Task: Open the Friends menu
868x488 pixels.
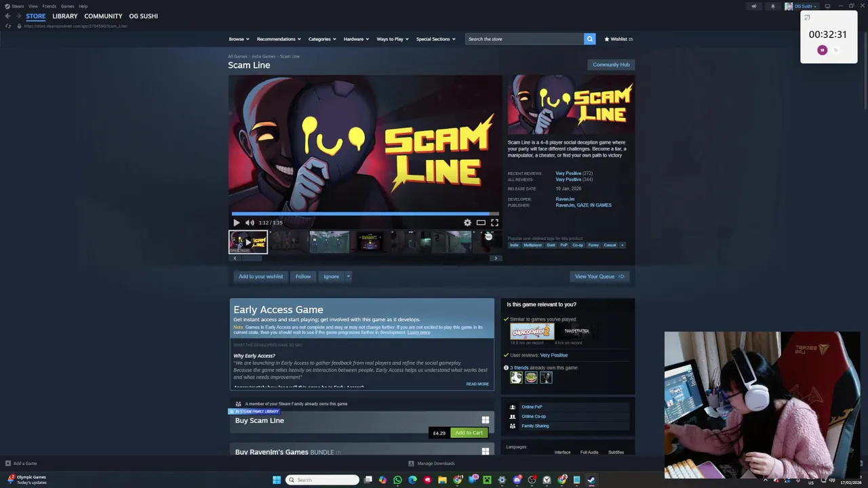Action: (x=49, y=6)
